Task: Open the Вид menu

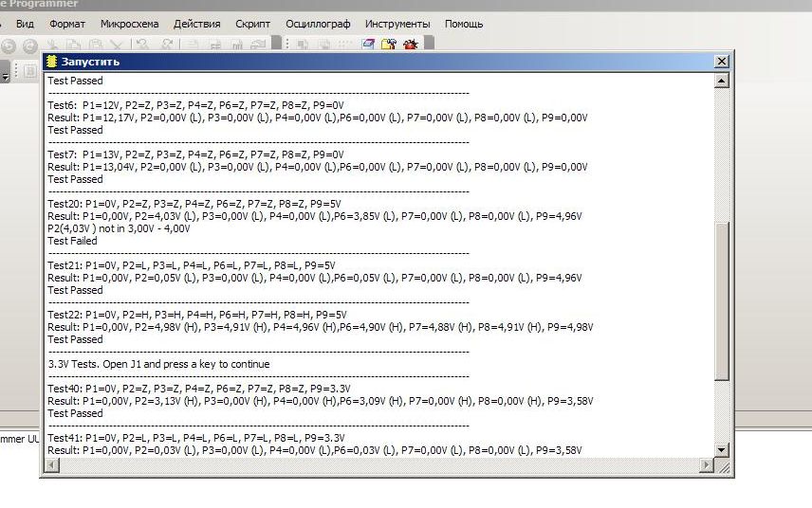Action: click(25, 24)
